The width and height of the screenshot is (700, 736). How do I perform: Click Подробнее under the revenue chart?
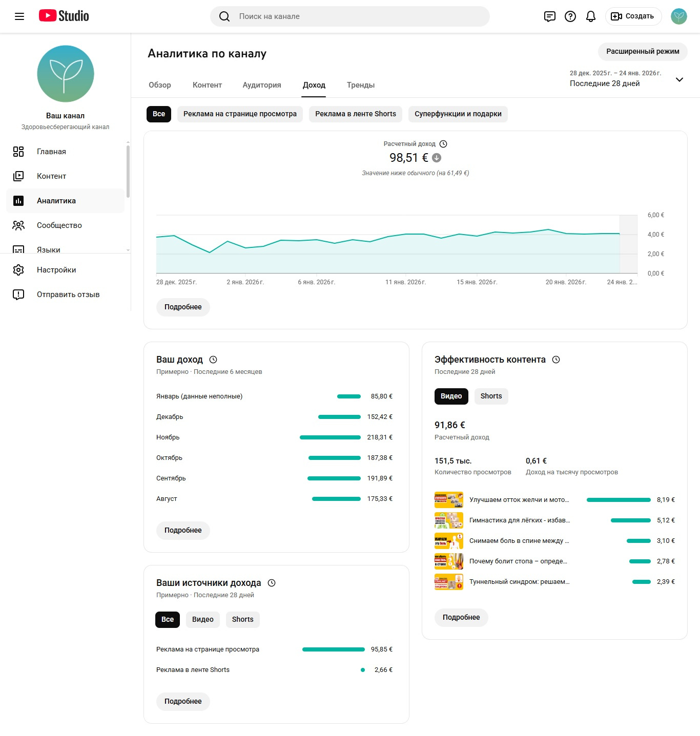[x=183, y=307]
